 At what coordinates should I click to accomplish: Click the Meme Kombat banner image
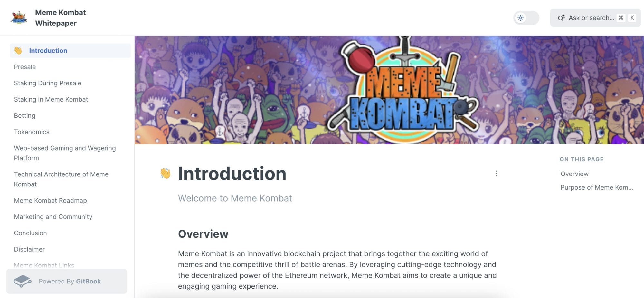click(x=389, y=90)
